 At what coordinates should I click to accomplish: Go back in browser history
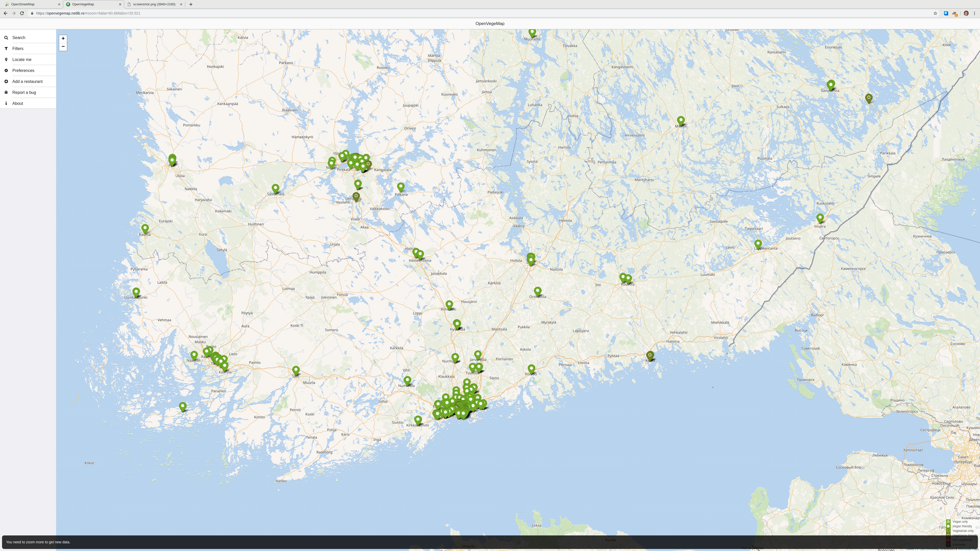tap(5, 13)
